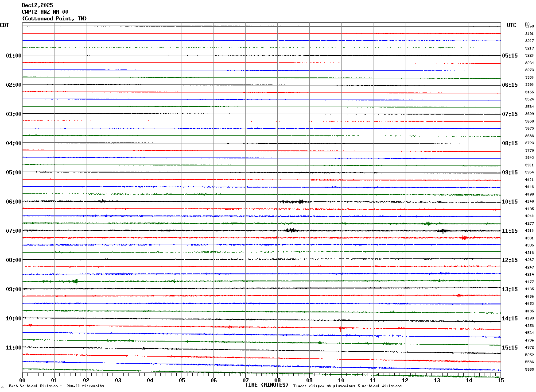Click the DC offset value 5955
Screen dimensions: 536x392
point(529,369)
